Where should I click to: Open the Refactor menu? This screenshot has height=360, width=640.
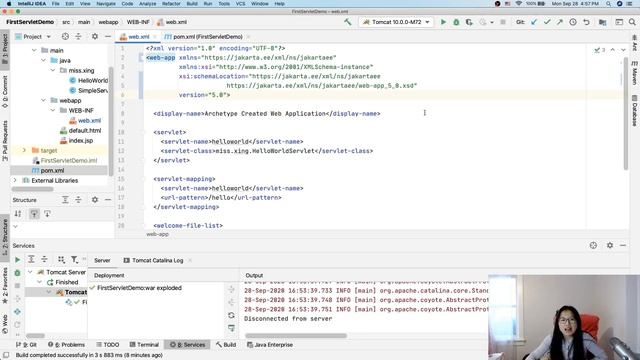click(x=171, y=4)
